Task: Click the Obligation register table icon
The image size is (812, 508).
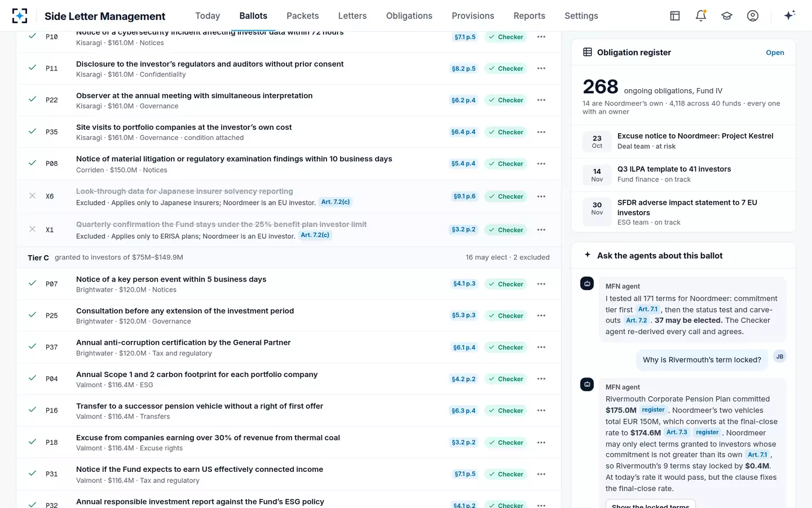Action: [588, 52]
